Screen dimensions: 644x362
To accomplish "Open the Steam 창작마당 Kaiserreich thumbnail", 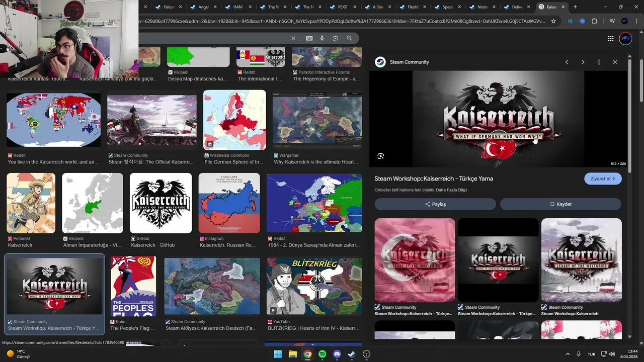I will pos(152,120).
